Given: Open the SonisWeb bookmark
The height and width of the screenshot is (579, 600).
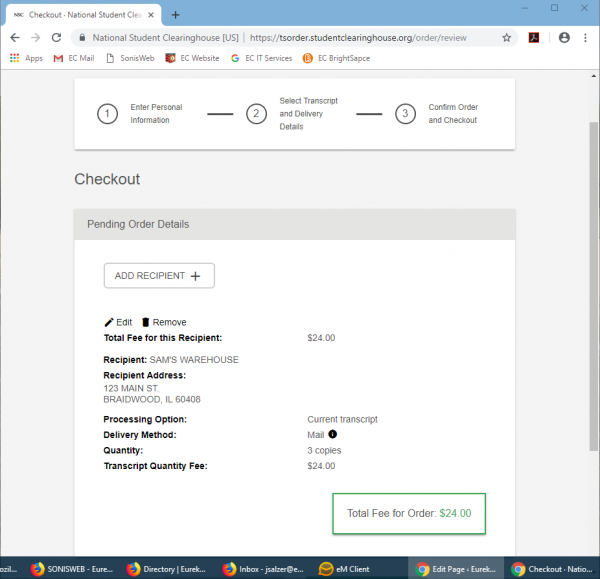Looking at the screenshot, I should pyautogui.click(x=133, y=58).
